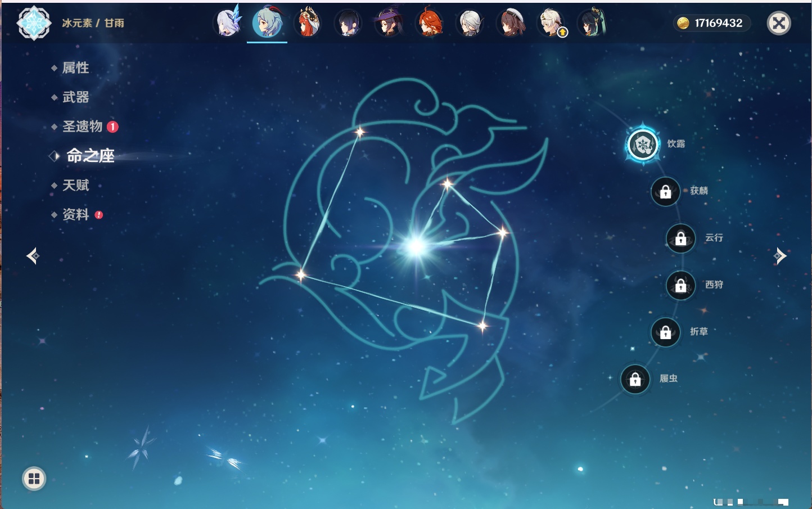The image size is (812, 509).
Task: Click the 饮露 constellation name label
Action: 676,144
